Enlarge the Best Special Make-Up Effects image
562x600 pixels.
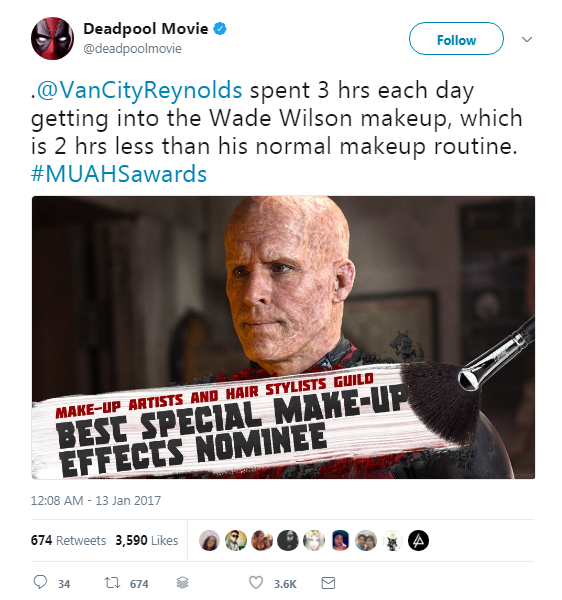click(283, 337)
